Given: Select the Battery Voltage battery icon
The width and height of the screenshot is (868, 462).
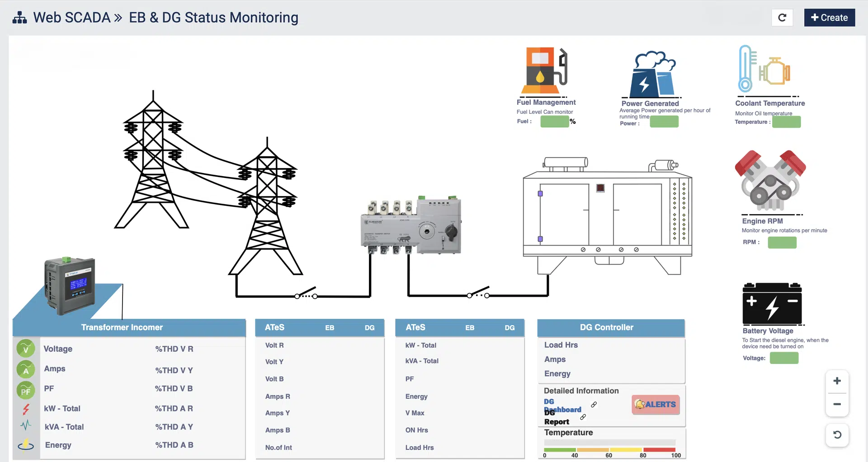Looking at the screenshot, I should coord(772,303).
